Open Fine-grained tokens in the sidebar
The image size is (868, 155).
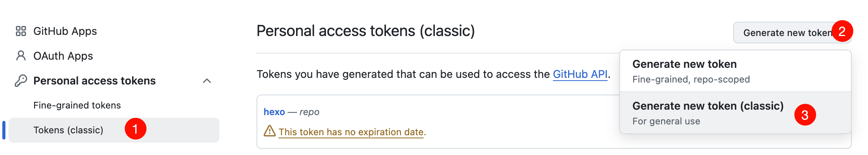pyautogui.click(x=77, y=105)
